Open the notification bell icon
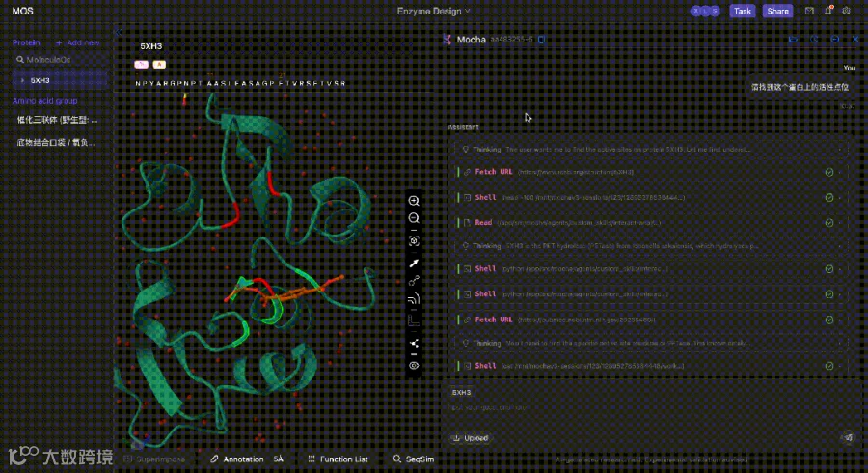Viewport: 868px width, 473px height. click(x=828, y=10)
